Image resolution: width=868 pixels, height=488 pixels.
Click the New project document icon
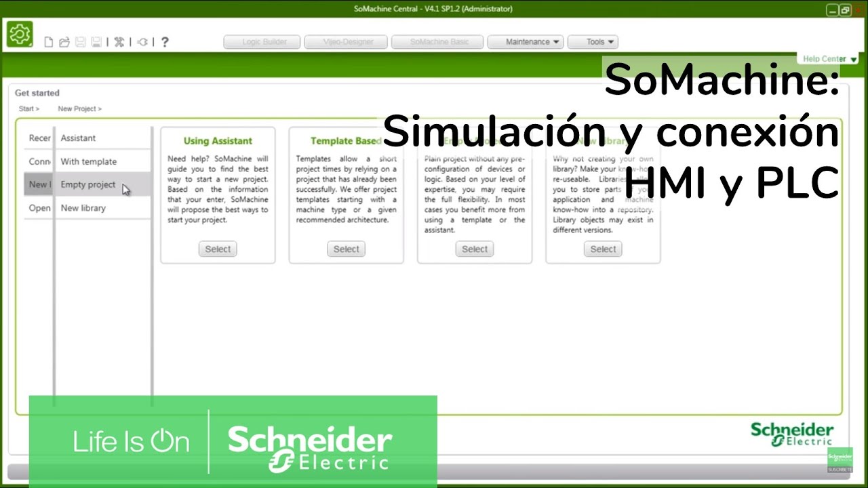pyautogui.click(x=48, y=42)
